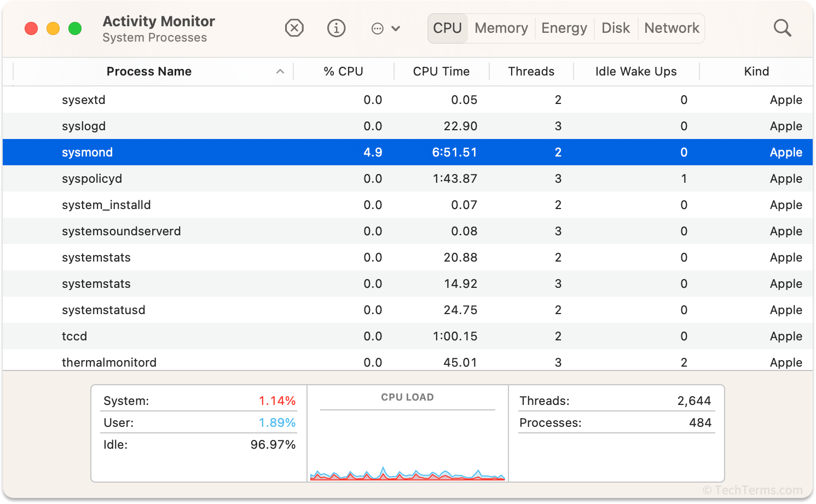Viewport: 816px width, 504px height.
Task: Minimize window with the yellow button
Action: 53,28
